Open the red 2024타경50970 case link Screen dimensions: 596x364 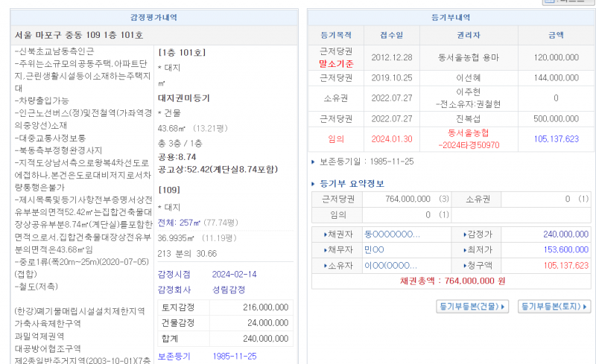(x=469, y=144)
